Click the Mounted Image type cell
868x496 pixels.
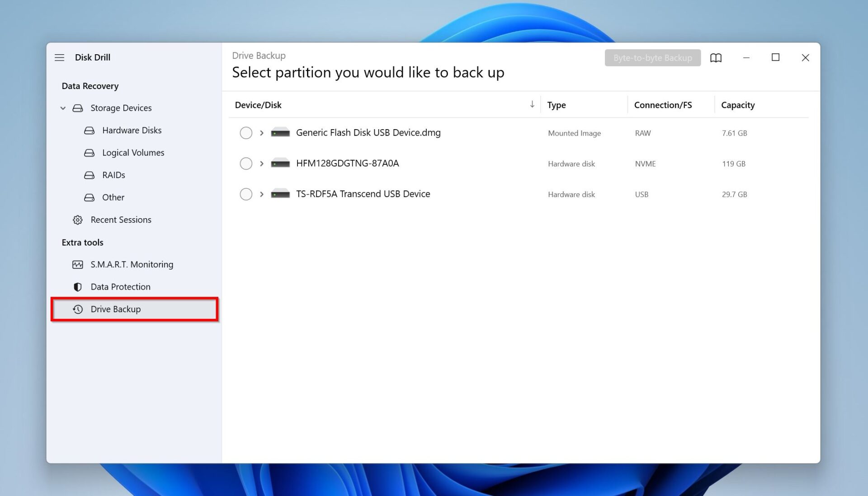pyautogui.click(x=574, y=133)
